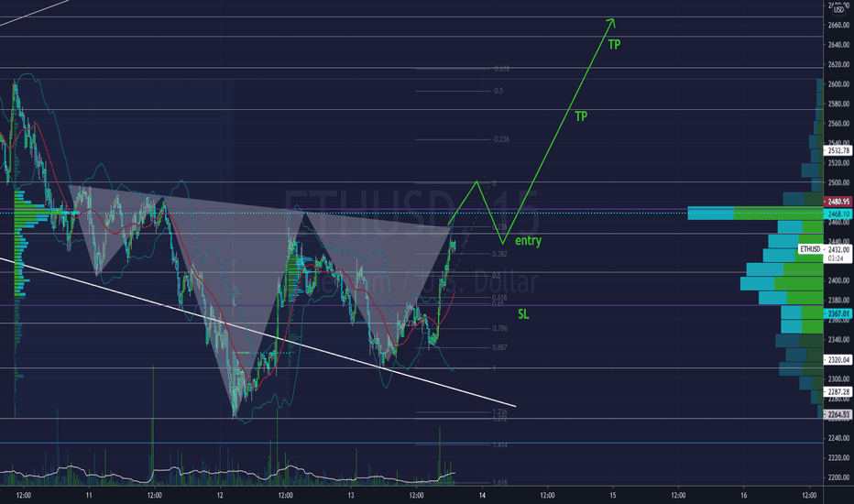The image size is (854, 504).
Task: Click the 2264.53 price label
Action: tap(838, 414)
